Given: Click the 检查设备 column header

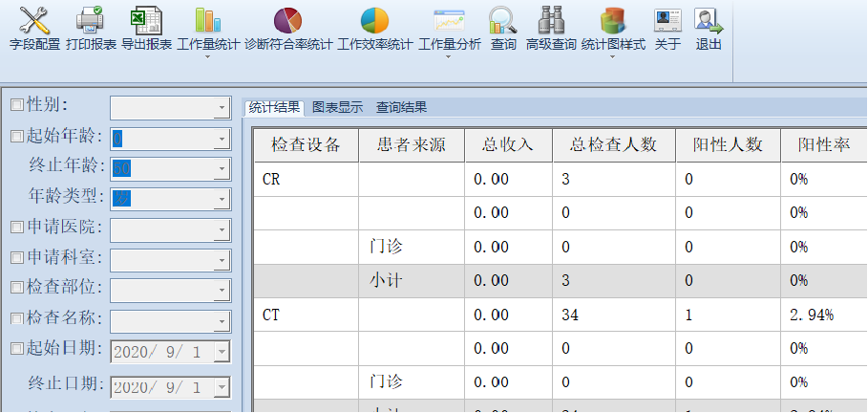Looking at the screenshot, I should [307, 145].
